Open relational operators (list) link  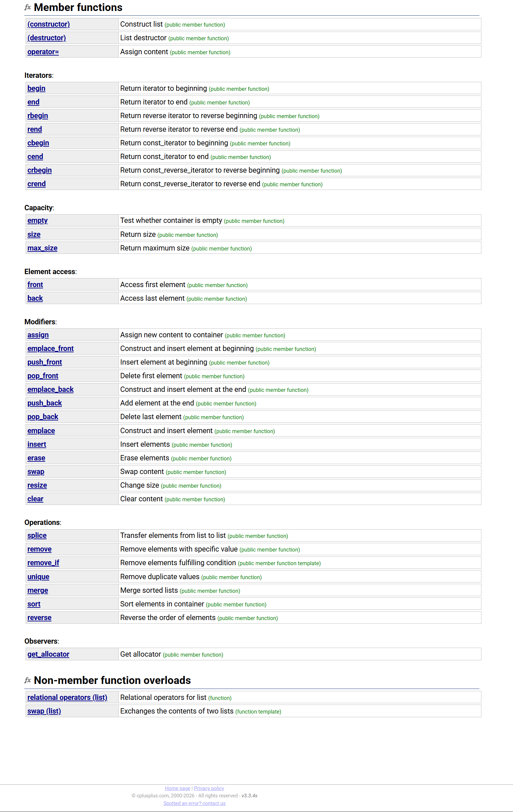[x=67, y=698]
